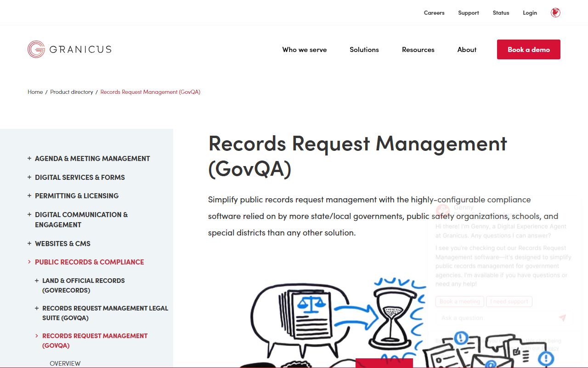Select Agenda & Meeting Management sidebar item

(x=92, y=158)
